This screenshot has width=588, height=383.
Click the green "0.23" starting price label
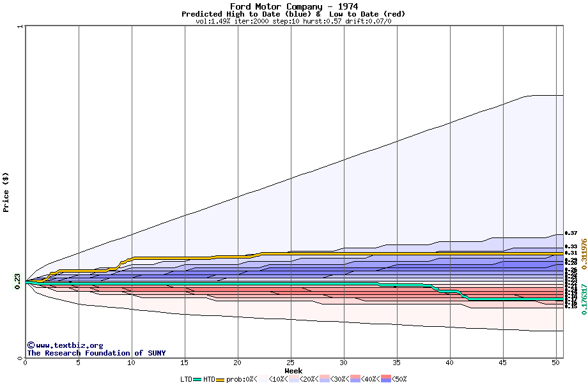17,282
